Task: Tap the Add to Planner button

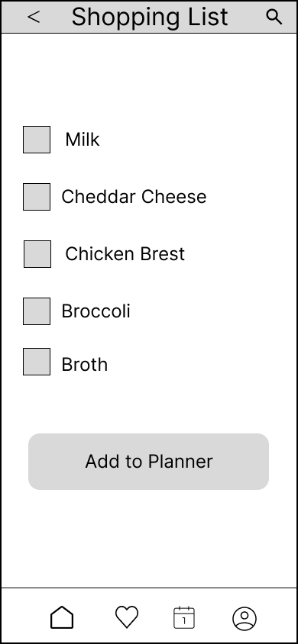Action: 148,462
